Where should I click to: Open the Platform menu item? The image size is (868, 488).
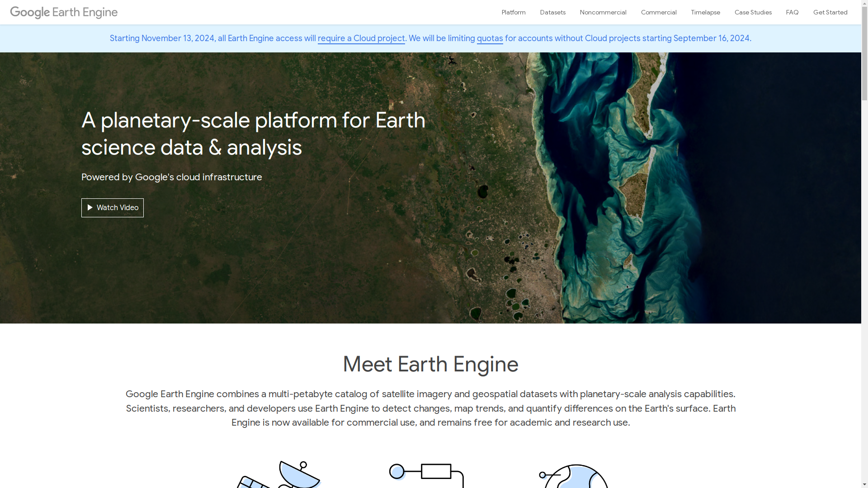[x=514, y=12]
